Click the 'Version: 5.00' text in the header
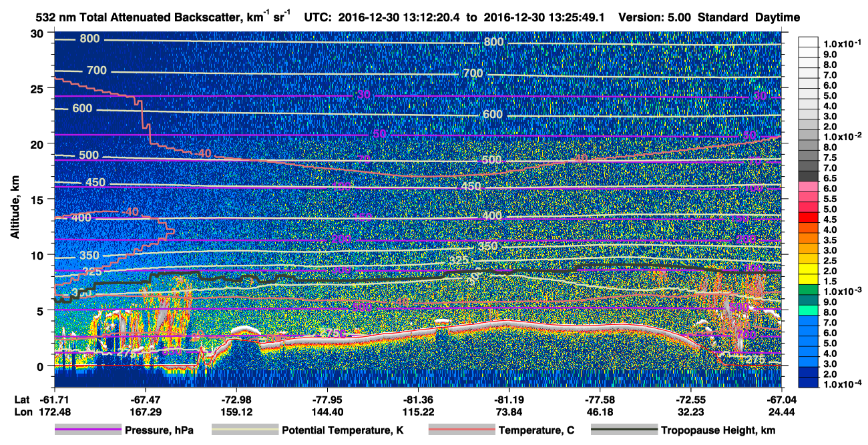This screenshot has width=868, height=445. (655, 17)
